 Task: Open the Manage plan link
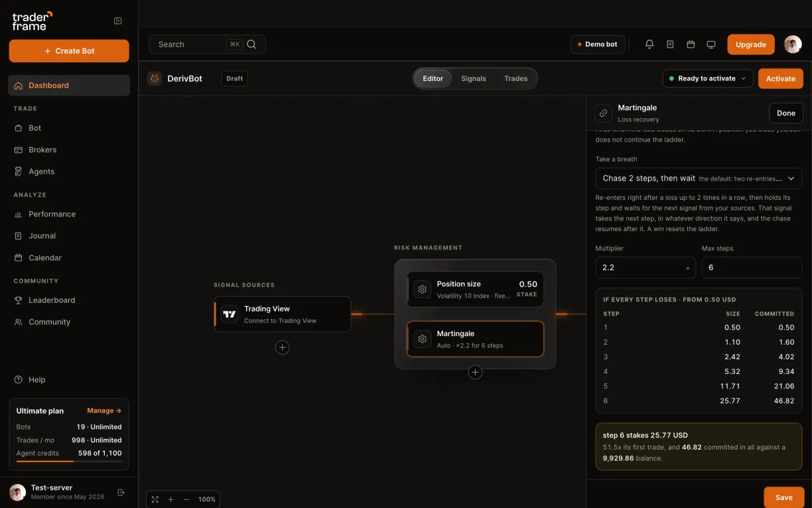click(x=104, y=411)
